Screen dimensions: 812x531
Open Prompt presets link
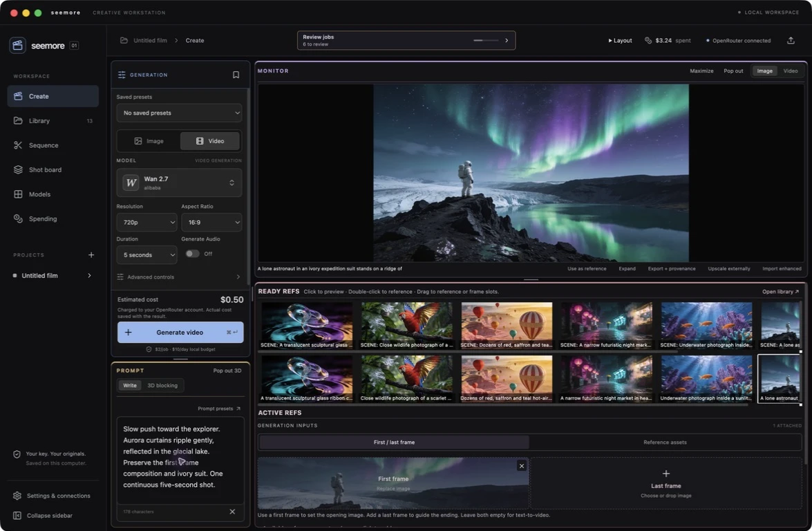(219, 409)
